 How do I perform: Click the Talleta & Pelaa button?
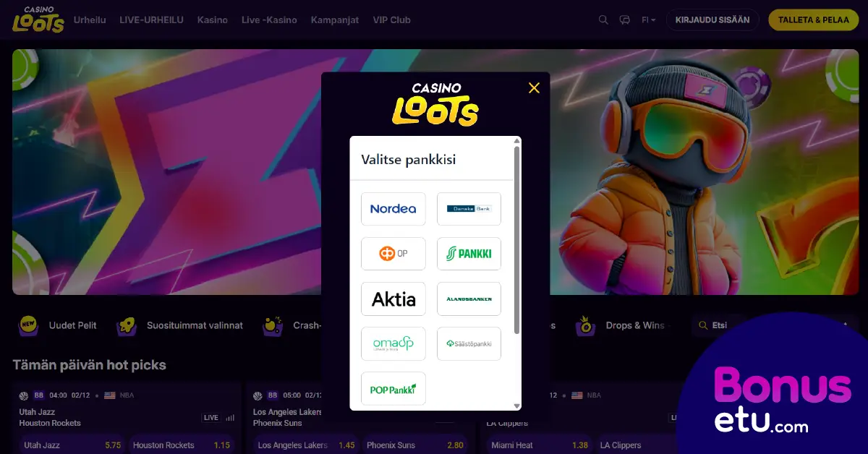pos(813,20)
